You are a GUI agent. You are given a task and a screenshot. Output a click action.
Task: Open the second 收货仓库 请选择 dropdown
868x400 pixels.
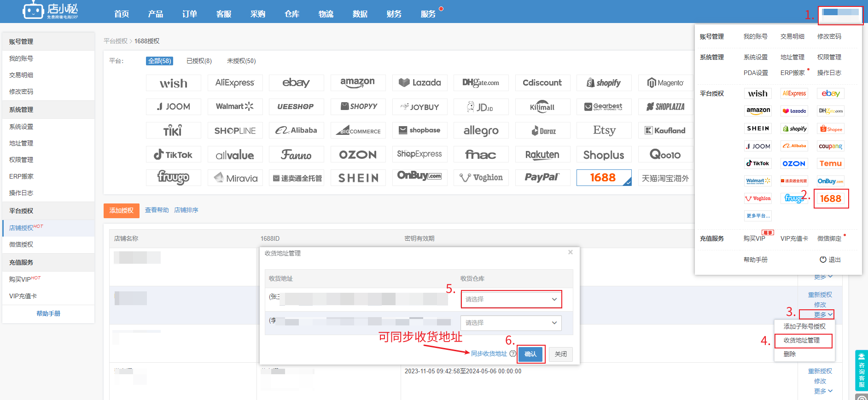tap(511, 323)
